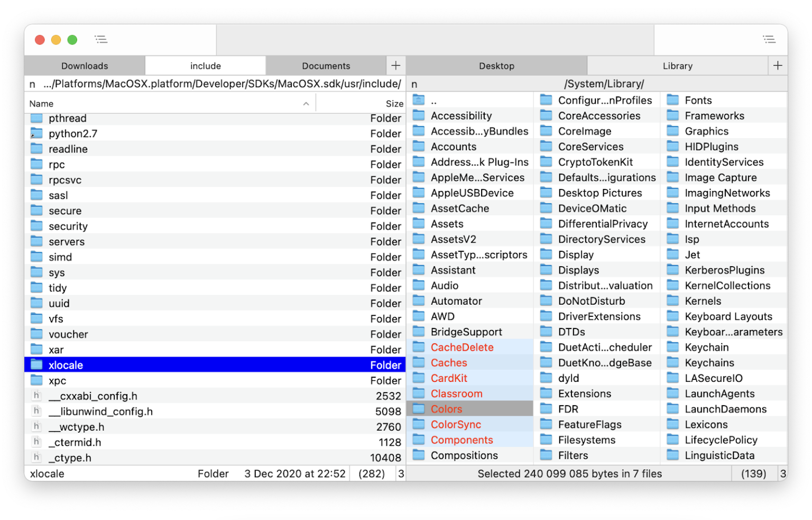Switch to the Library tab
The height and width of the screenshot is (520, 812).
click(x=678, y=65)
